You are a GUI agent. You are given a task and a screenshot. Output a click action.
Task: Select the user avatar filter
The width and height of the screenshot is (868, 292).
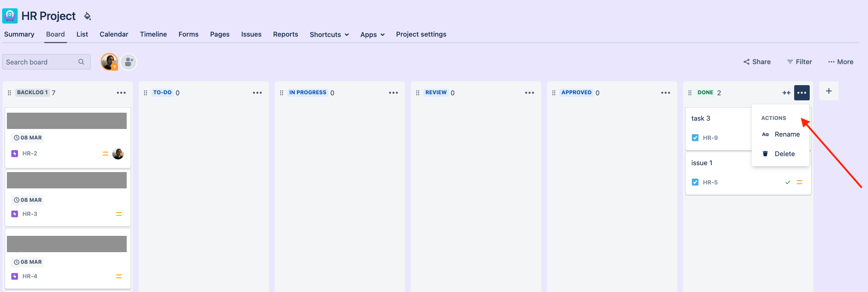109,62
